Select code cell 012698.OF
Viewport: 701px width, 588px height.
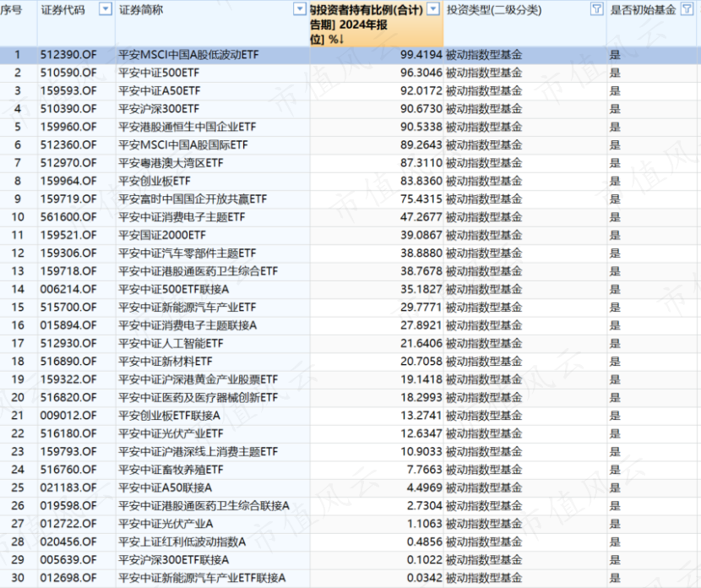tap(68, 578)
